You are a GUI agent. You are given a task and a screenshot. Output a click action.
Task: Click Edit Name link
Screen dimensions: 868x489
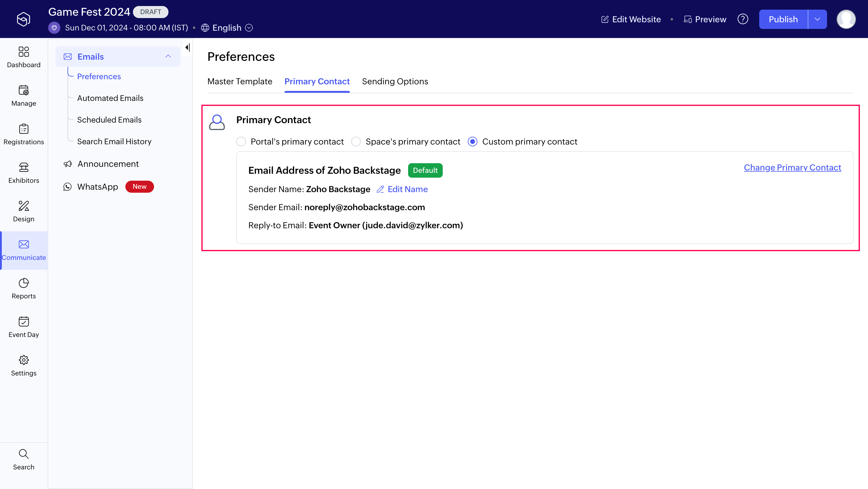coord(402,189)
